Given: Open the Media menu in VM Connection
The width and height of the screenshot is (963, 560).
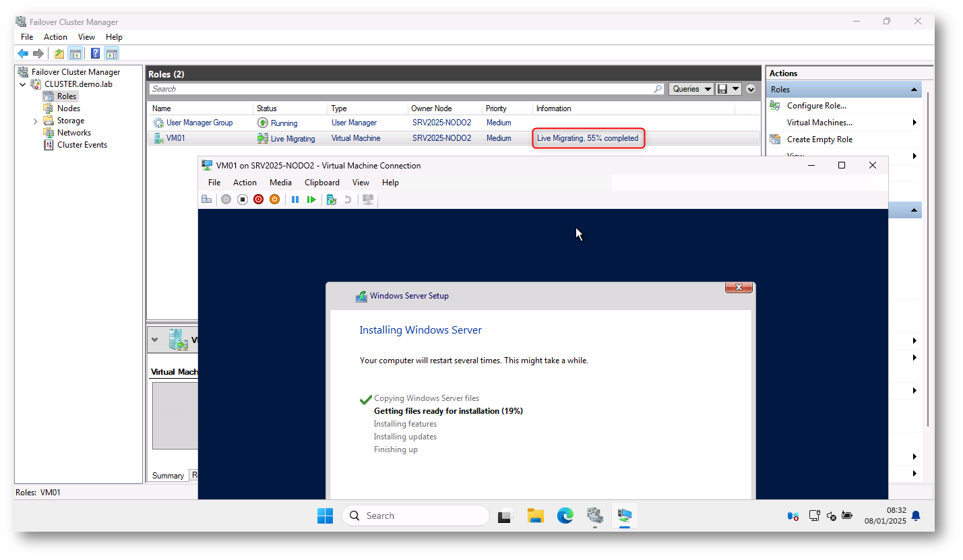Looking at the screenshot, I should (x=280, y=183).
